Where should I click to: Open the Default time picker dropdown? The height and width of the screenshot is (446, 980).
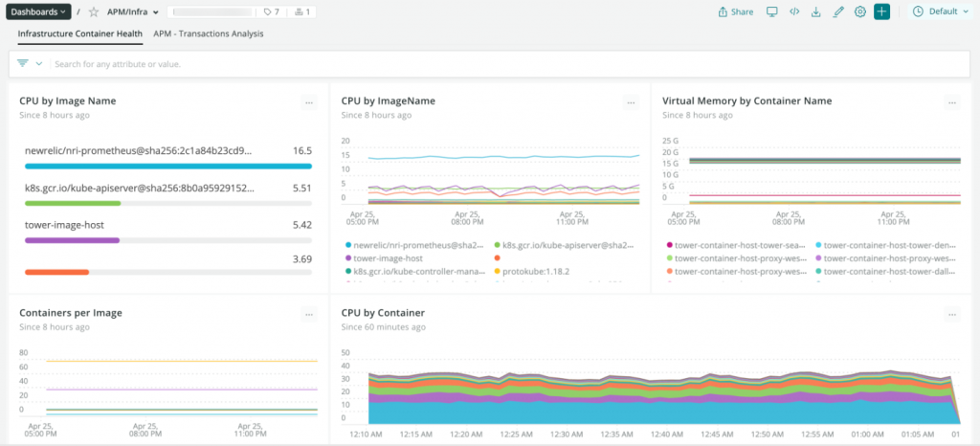[941, 12]
